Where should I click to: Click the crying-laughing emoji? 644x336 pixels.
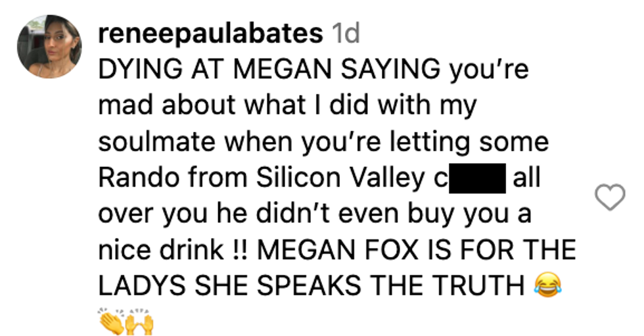545,286
